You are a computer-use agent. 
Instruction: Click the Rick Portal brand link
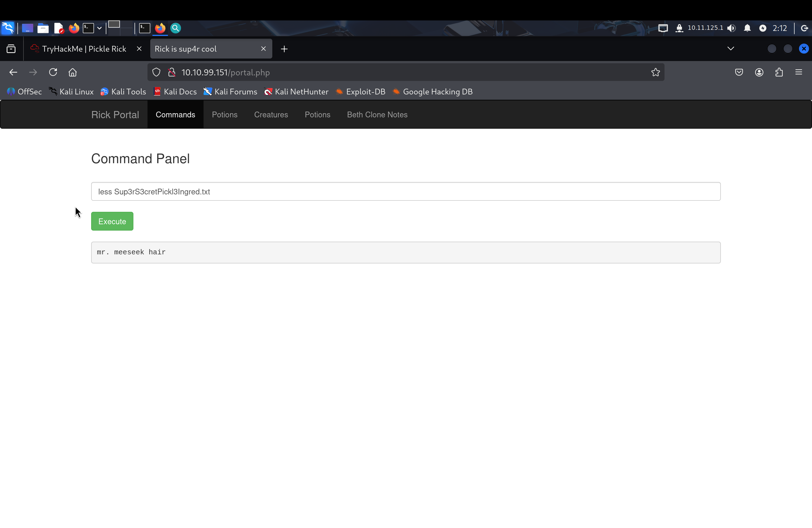point(115,115)
